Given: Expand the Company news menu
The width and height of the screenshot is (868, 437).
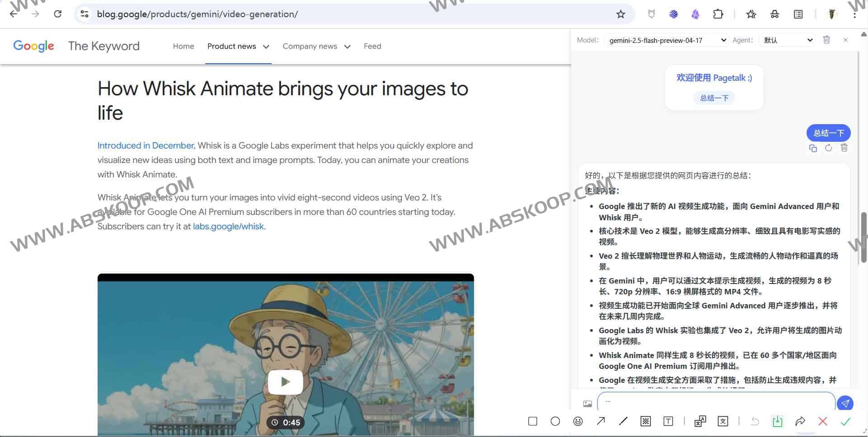Looking at the screenshot, I should pos(316,46).
